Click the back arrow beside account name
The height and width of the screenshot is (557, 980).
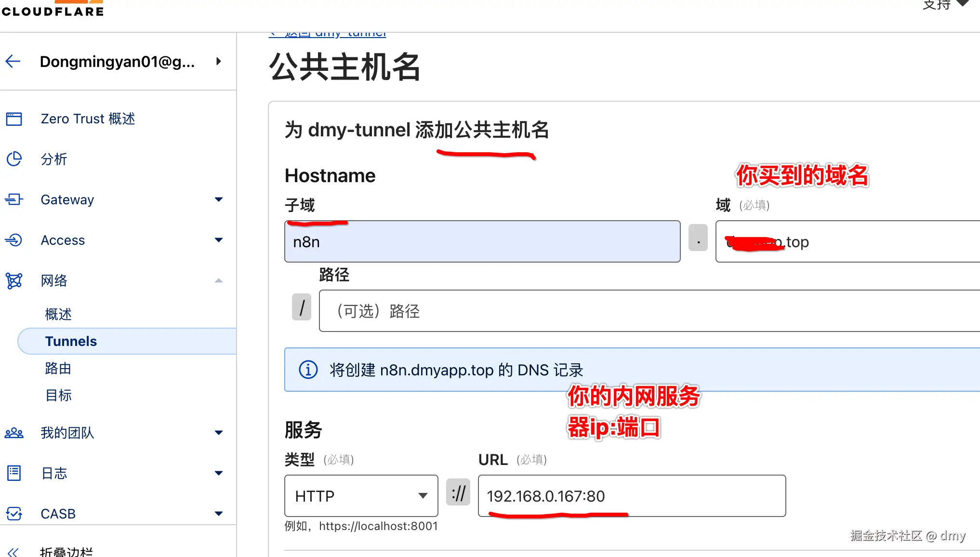[13, 61]
